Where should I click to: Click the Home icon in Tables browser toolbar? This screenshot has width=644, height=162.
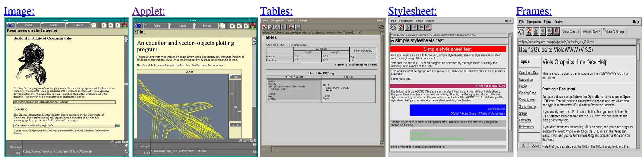point(265,27)
